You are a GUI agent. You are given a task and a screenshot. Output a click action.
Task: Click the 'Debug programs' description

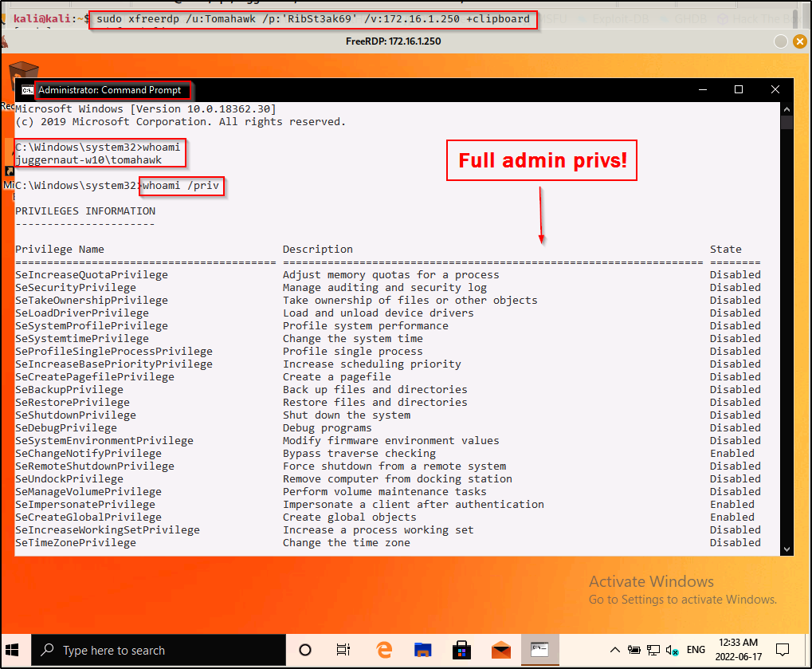pos(328,428)
